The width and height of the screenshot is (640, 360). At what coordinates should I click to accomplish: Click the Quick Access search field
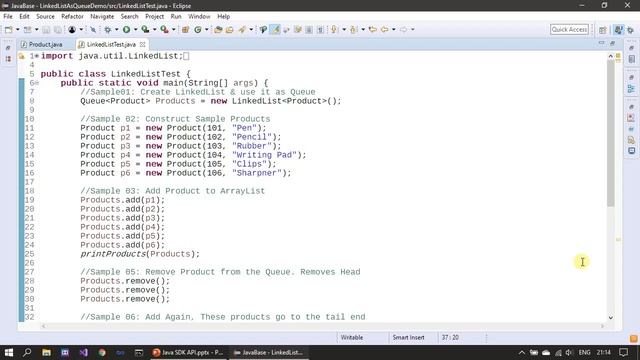click(x=569, y=29)
